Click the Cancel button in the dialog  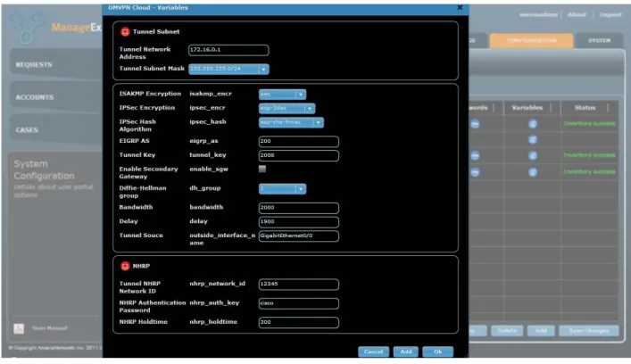(373, 352)
